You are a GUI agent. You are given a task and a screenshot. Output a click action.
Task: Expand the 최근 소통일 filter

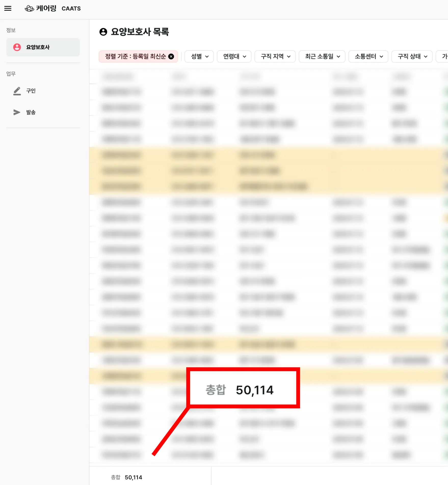click(322, 57)
